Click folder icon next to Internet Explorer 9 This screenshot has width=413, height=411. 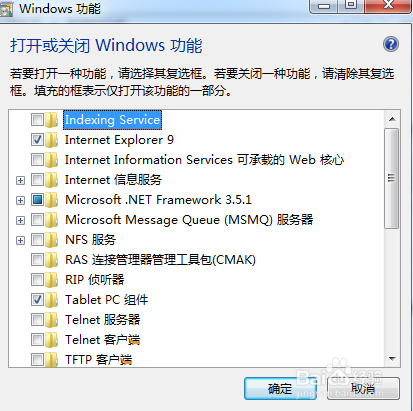click(x=52, y=140)
